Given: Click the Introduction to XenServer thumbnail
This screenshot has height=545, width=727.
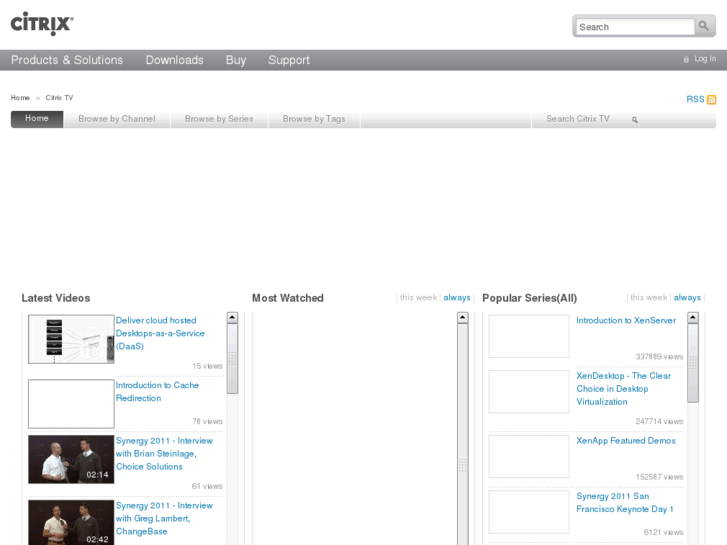Looking at the screenshot, I should point(529,336).
